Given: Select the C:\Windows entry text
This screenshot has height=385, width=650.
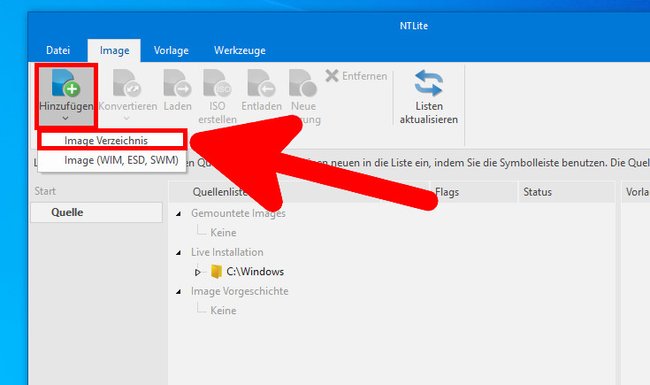Looking at the screenshot, I should [x=255, y=271].
